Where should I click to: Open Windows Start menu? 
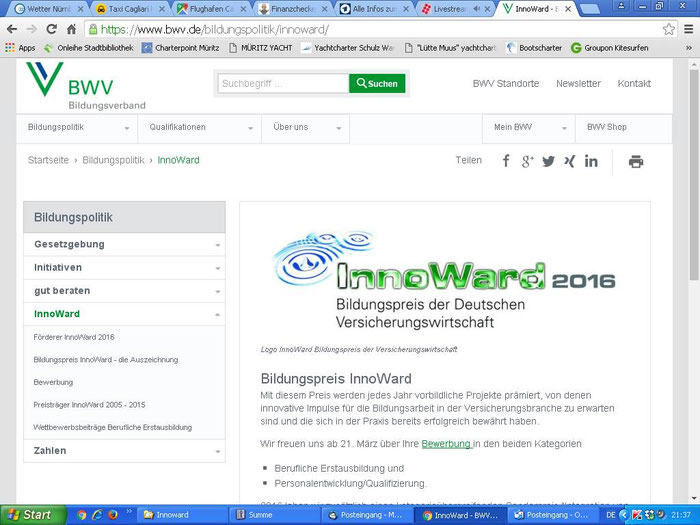[x=33, y=515]
